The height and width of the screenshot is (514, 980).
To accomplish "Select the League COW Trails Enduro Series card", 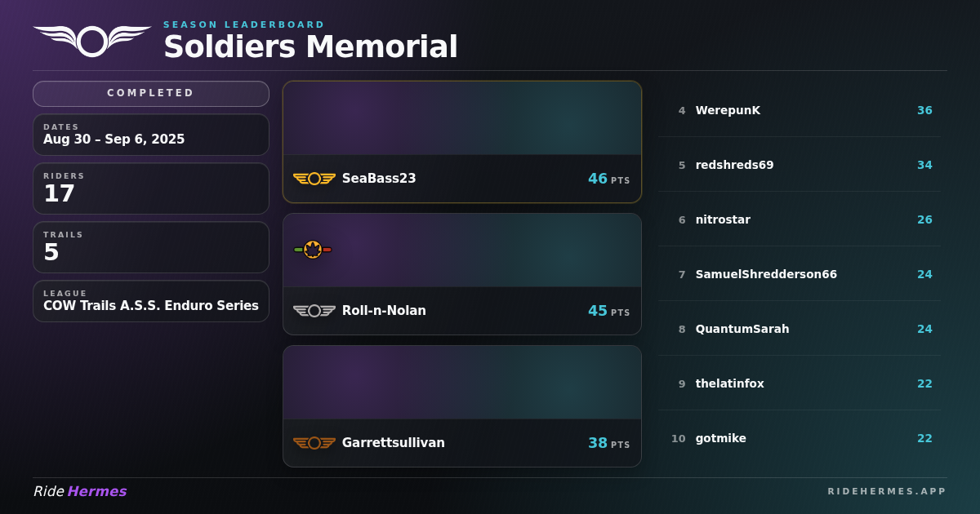I will [x=151, y=301].
